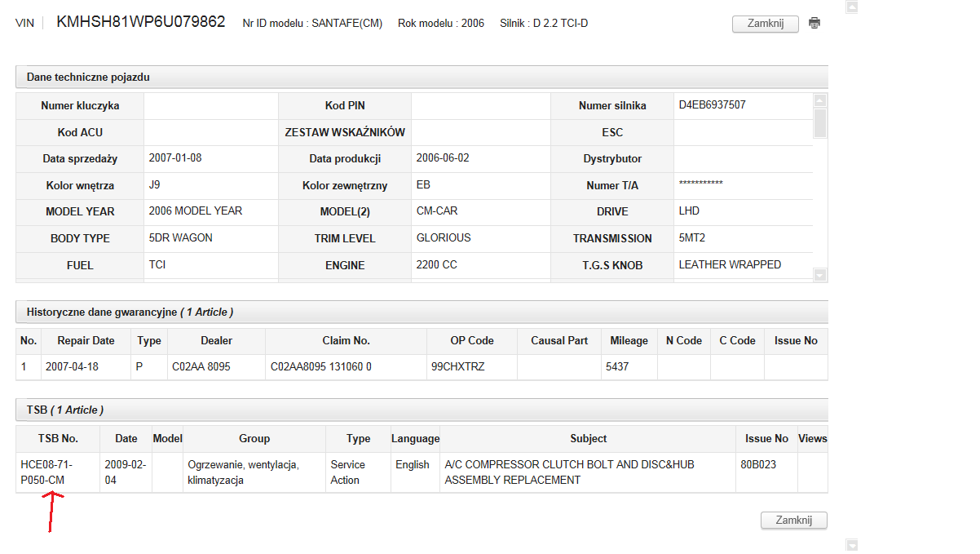980x554 pixels.
Task: Click the TSB No. column header
Action: click(x=58, y=438)
